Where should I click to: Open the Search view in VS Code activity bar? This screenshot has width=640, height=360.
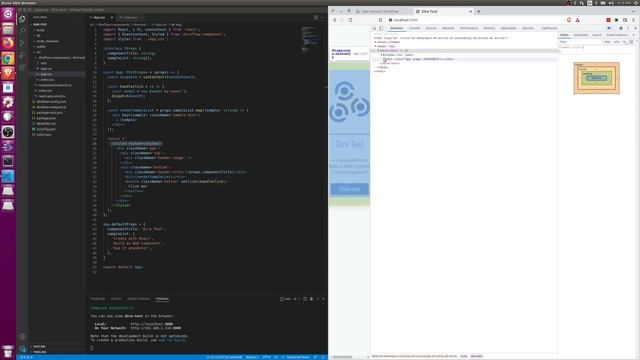pos(22,31)
